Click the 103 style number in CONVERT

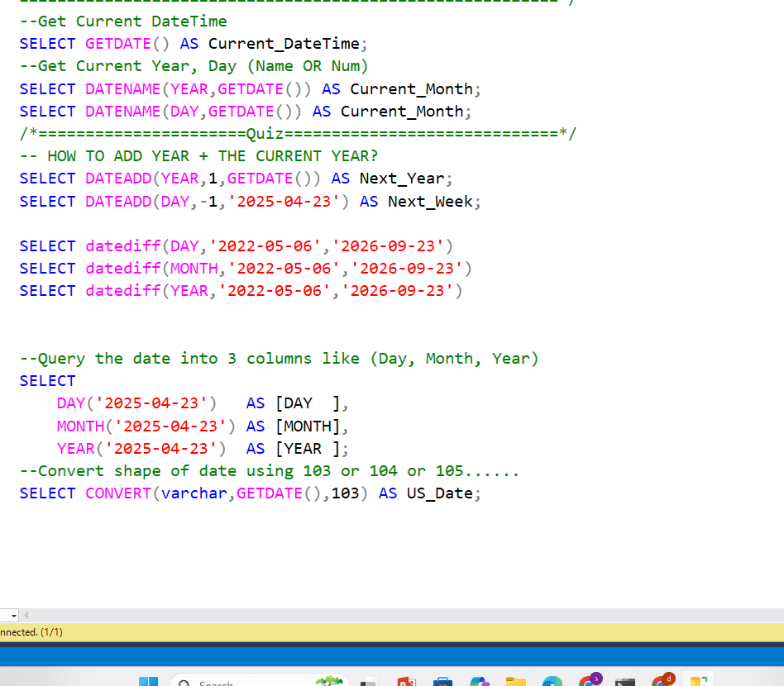click(345, 493)
